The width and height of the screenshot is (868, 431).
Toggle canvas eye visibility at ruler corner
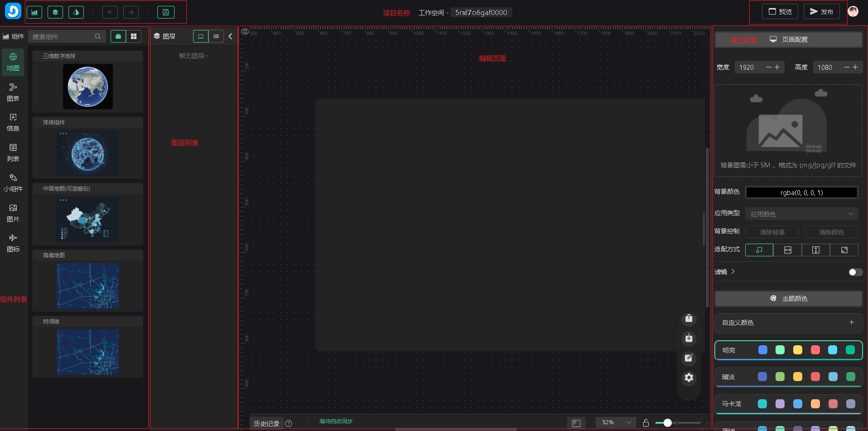(245, 32)
